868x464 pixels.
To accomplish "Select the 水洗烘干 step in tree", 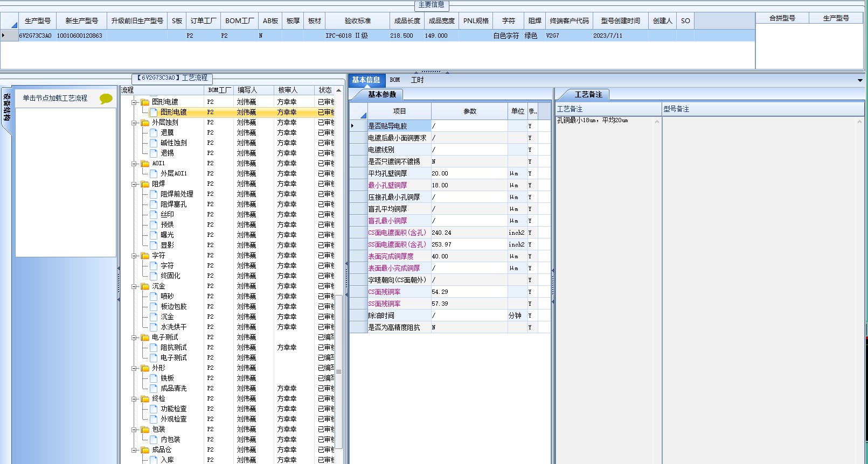I will pyautogui.click(x=173, y=327).
